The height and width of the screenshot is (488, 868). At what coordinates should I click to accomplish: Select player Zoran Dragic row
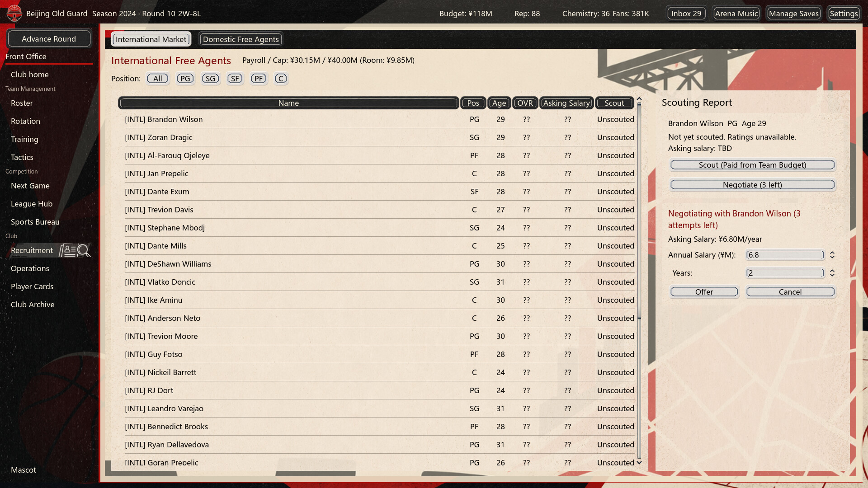coord(379,137)
